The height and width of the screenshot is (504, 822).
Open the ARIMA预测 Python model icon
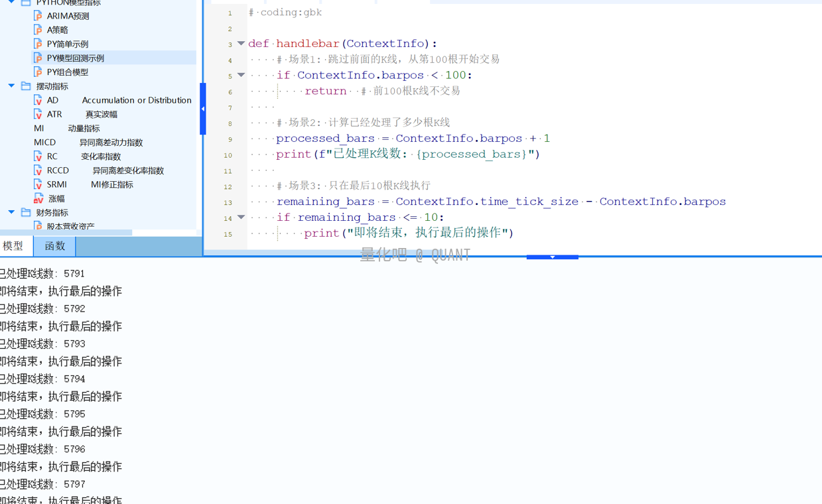click(38, 16)
